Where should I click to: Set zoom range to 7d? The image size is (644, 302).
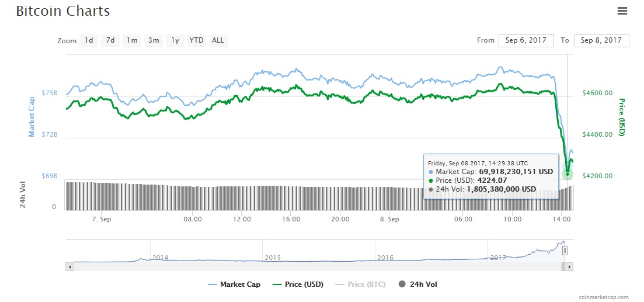(110, 40)
